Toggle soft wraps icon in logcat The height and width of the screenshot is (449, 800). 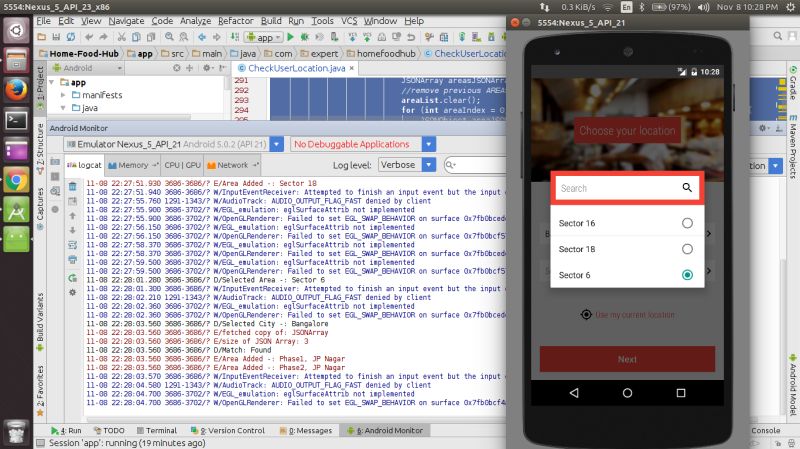tap(72, 245)
